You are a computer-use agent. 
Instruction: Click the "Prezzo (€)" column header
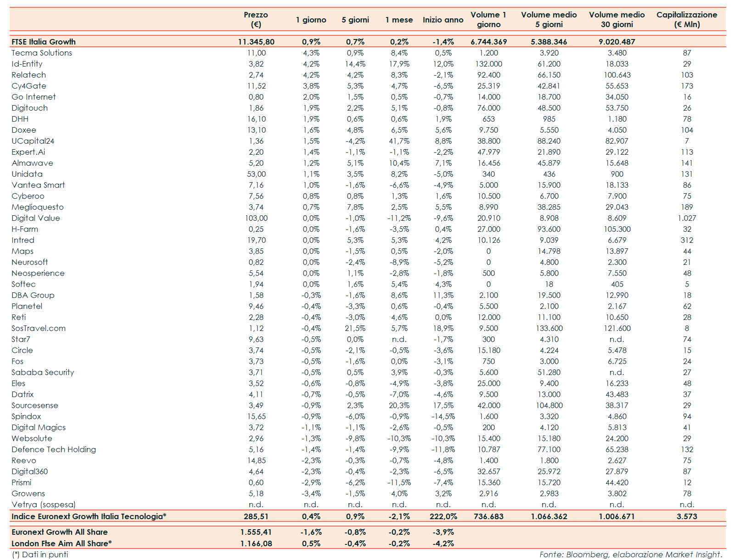256,19
